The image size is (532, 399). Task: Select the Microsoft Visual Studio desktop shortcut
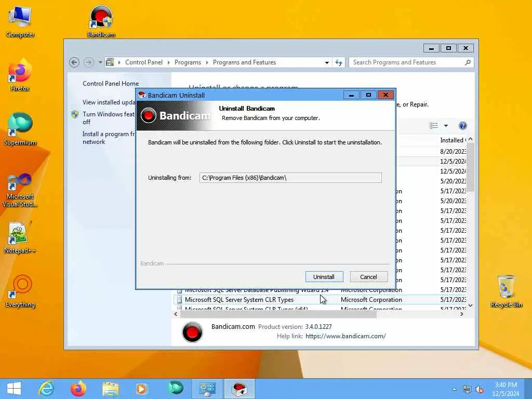click(20, 190)
